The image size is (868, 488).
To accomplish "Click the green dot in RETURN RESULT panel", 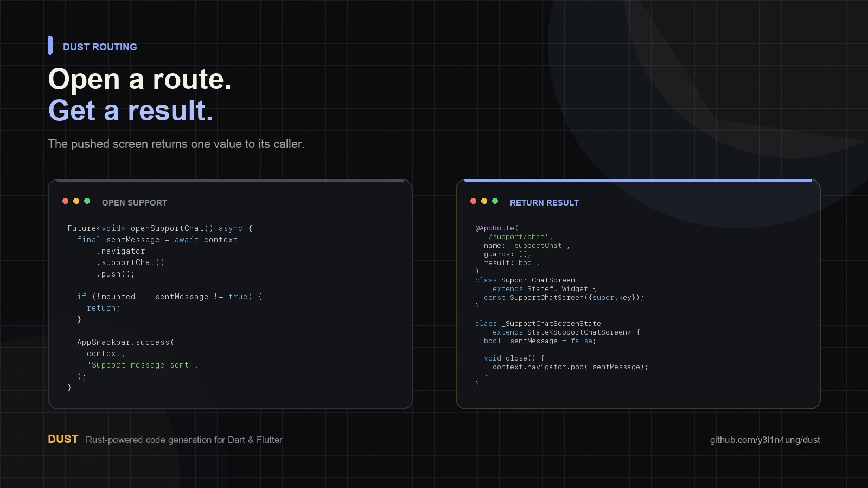I will tap(495, 201).
